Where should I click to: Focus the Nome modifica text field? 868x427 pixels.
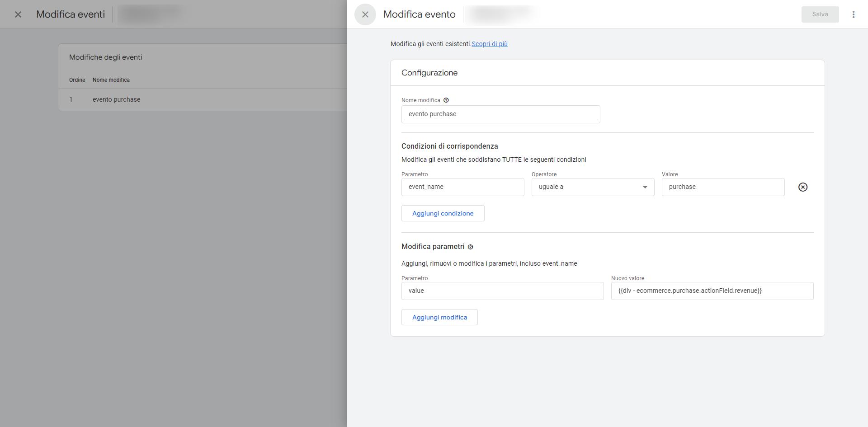500,114
